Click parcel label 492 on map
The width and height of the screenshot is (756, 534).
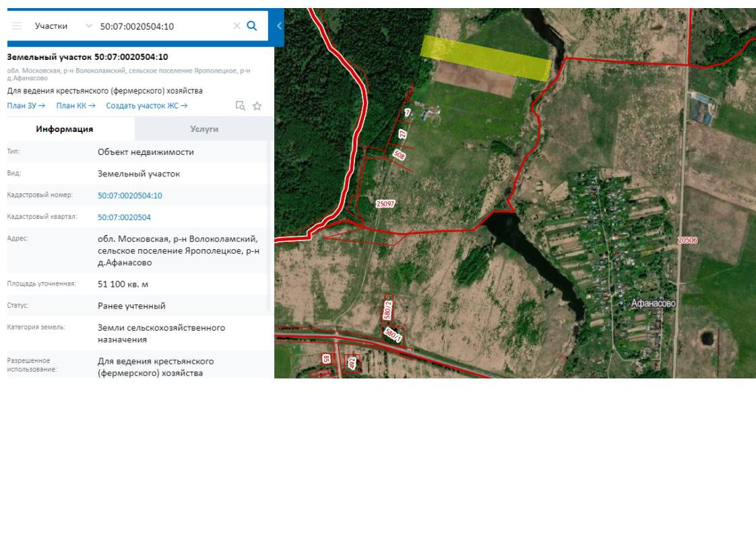pyautogui.click(x=352, y=363)
